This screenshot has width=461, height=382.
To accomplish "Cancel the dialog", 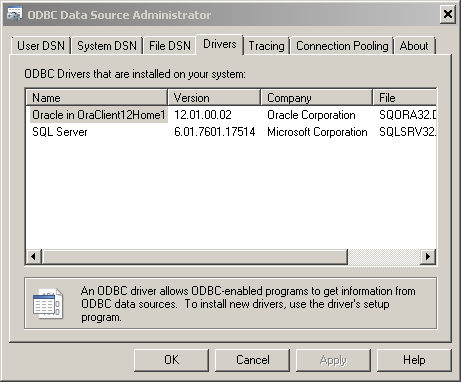I will point(252,360).
